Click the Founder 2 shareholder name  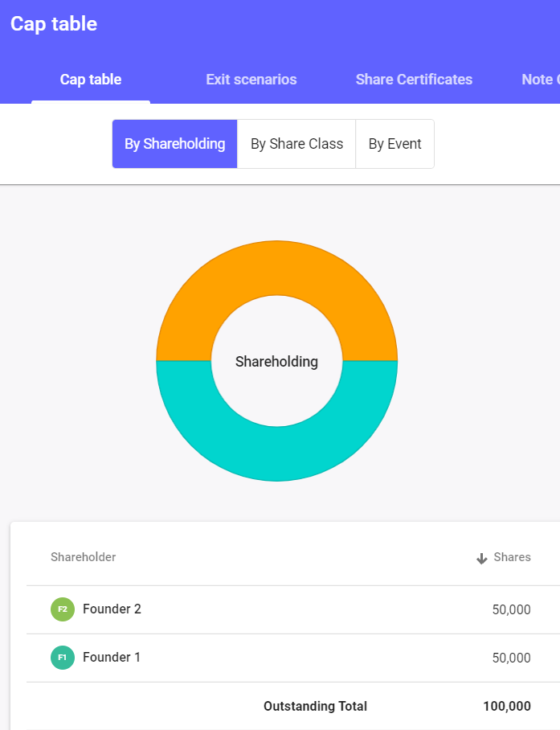click(112, 609)
